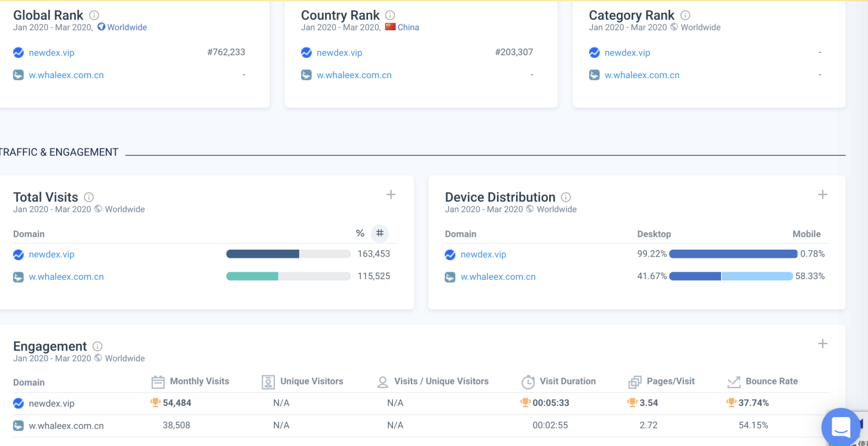This screenshot has height=446, width=868.
Task: Click the 163,453 total visits value
Action: 374,254
